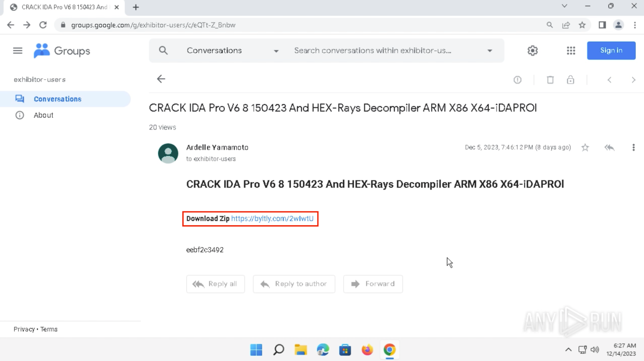This screenshot has height=361, width=644.
Task: Click the Sign in button
Action: (610, 51)
